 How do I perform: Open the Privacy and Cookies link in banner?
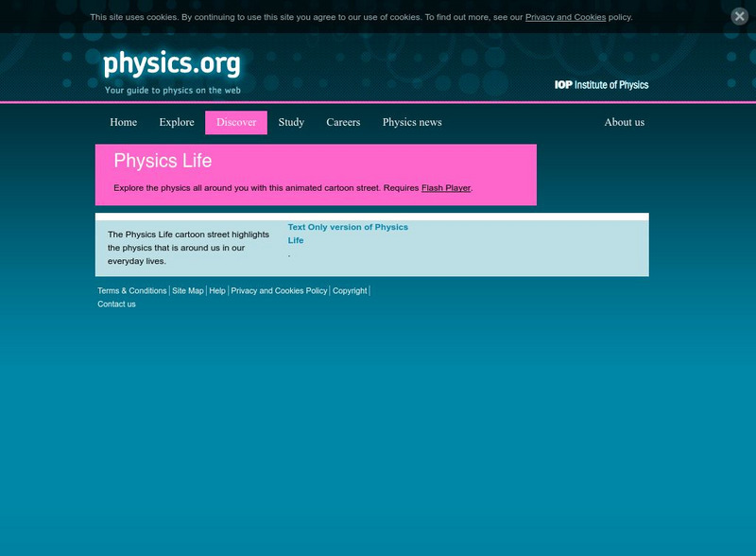(x=565, y=16)
